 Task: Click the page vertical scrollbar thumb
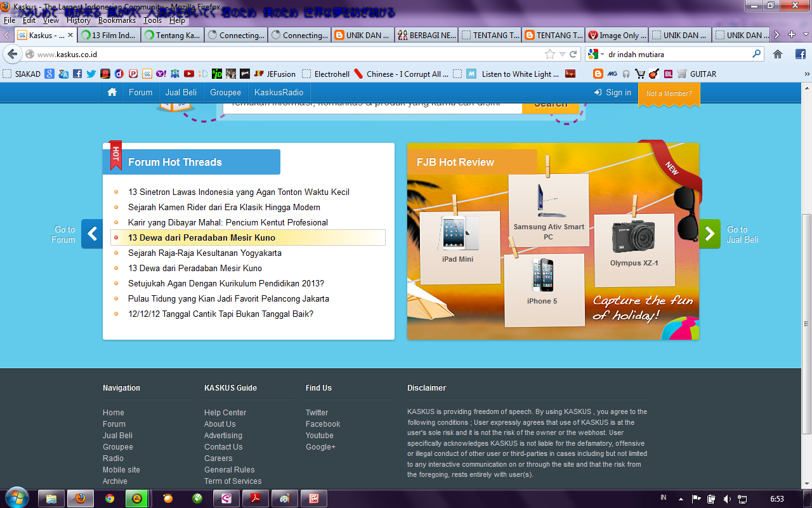tap(806, 324)
